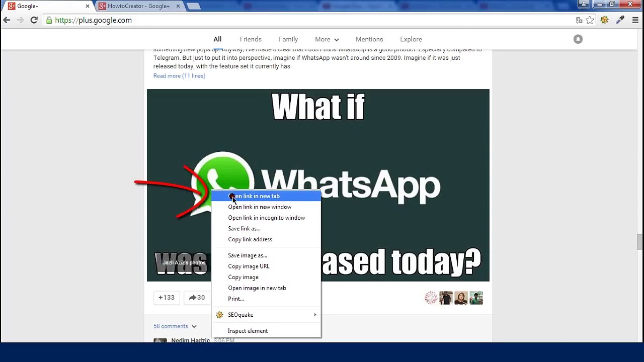Click the vertical page scrollbar thumb
Screen dimensions: 644x362
coord(639,242)
